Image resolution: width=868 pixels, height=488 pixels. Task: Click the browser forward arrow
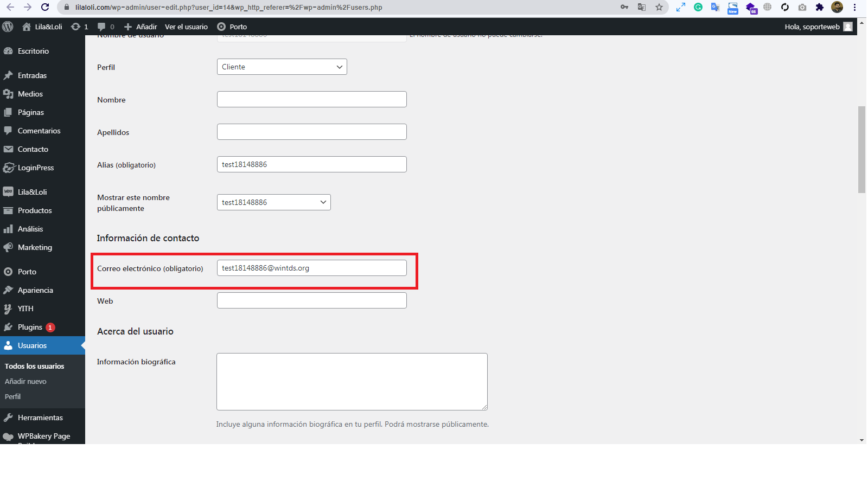coord(28,7)
